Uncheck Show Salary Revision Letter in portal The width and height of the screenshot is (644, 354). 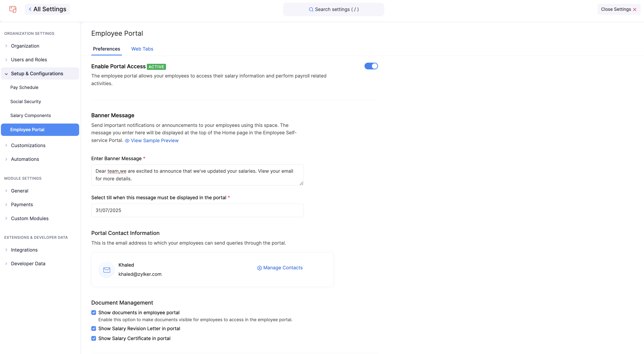click(94, 329)
